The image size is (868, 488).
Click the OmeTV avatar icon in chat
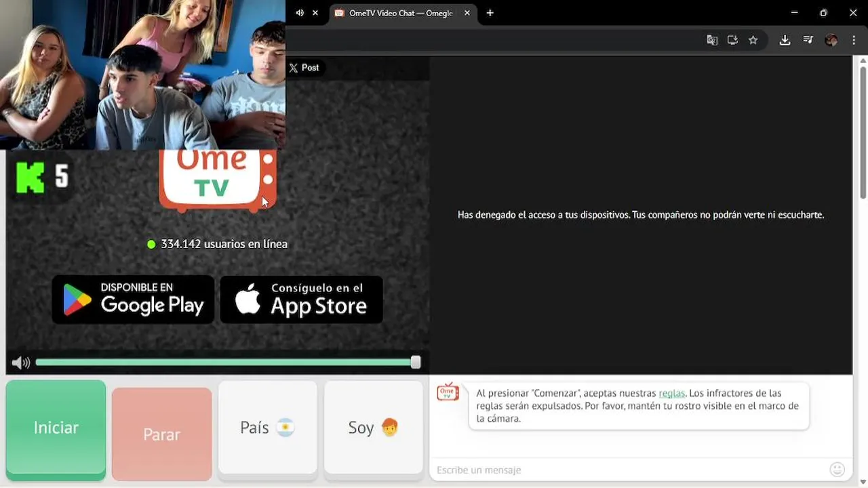click(x=448, y=392)
